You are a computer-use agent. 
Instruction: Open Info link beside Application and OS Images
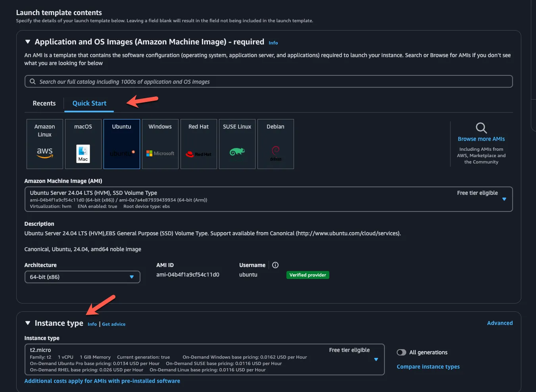(x=273, y=43)
